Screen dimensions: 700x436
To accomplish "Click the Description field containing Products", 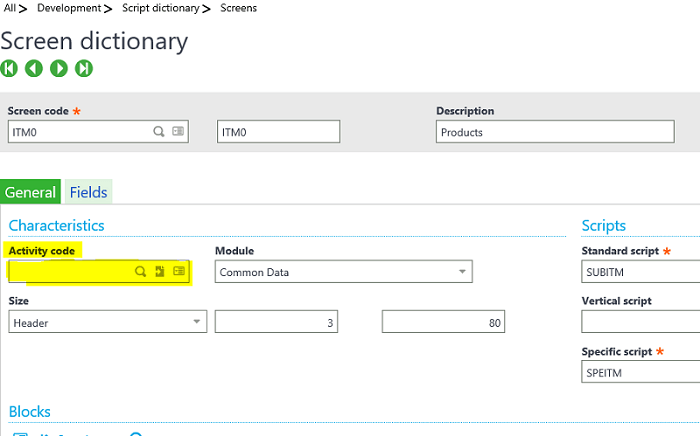I will coord(555,132).
